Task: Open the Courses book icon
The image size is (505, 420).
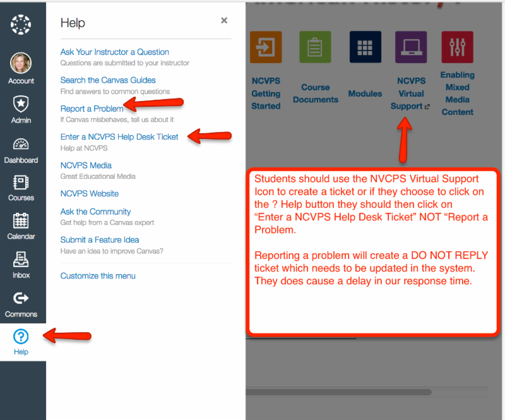Action: click(x=21, y=183)
